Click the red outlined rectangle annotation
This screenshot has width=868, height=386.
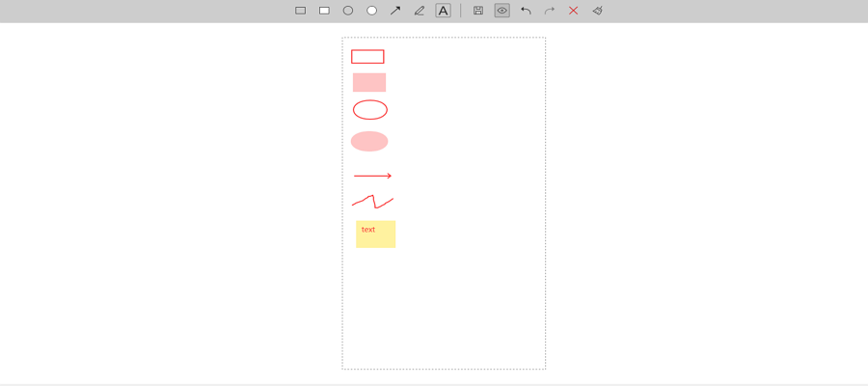pyautogui.click(x=367, y=57)
